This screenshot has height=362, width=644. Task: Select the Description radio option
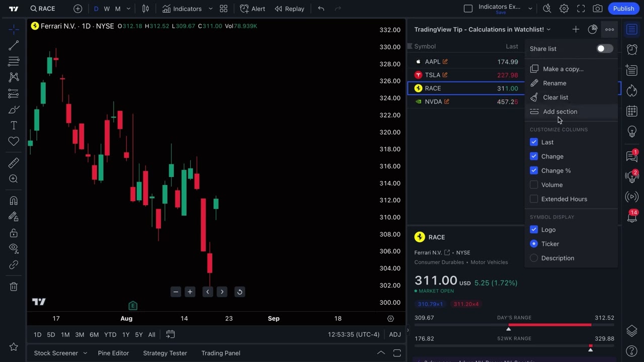[x=534, y=258]
